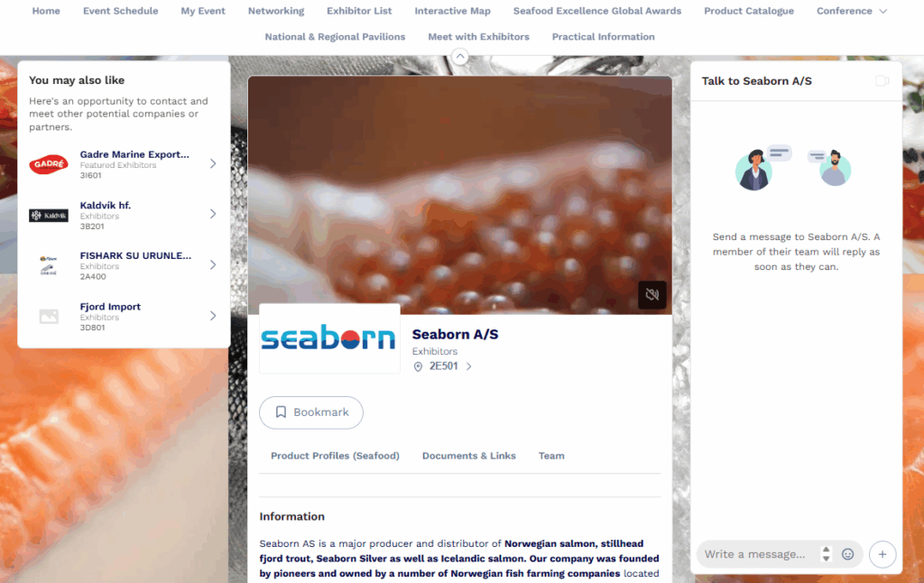This screenshot has width=924, height=583.
Task: Click the Seaborn logo image
Action: coord(329,338)
